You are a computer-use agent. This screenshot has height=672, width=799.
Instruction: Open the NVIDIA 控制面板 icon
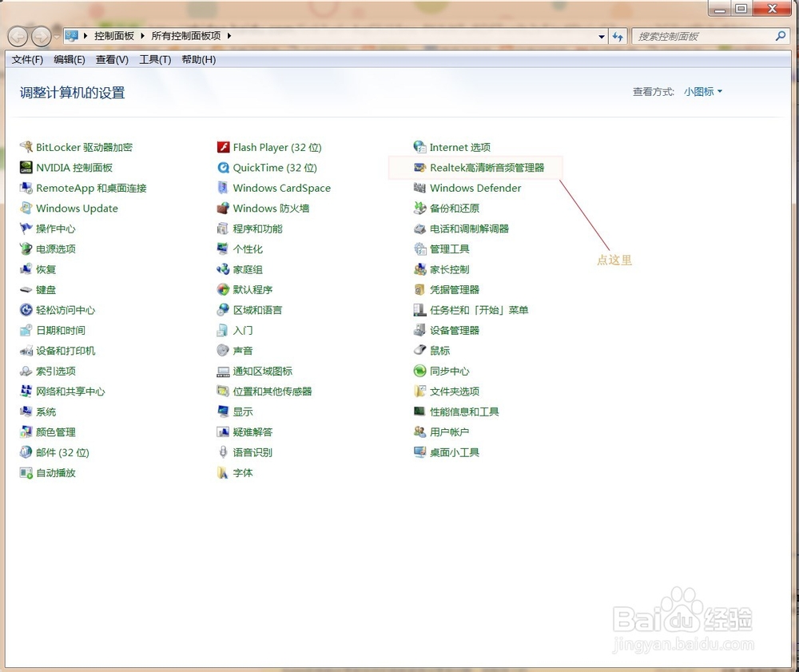[26, 168]
